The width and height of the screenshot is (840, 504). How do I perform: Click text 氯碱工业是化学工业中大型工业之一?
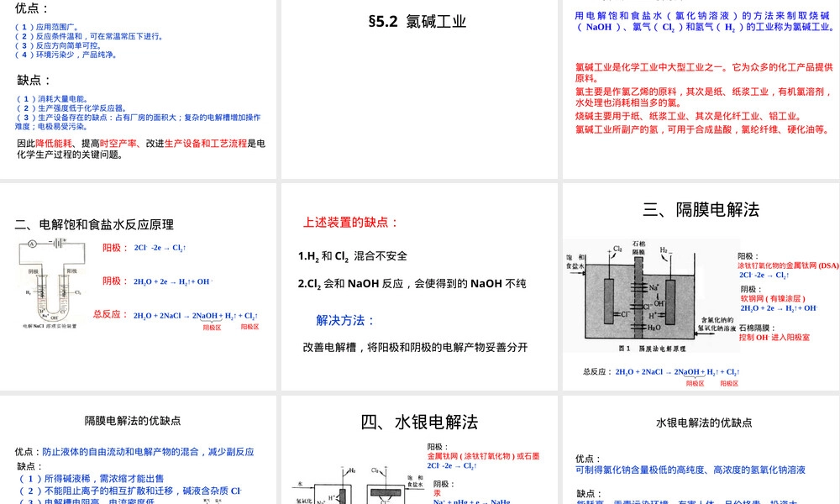point(704,72)
